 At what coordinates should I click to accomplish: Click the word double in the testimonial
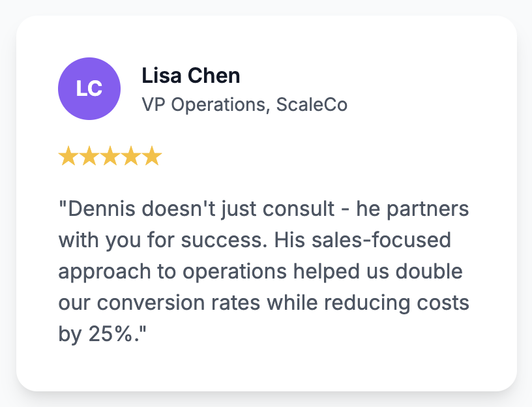[x=429, y=271]
